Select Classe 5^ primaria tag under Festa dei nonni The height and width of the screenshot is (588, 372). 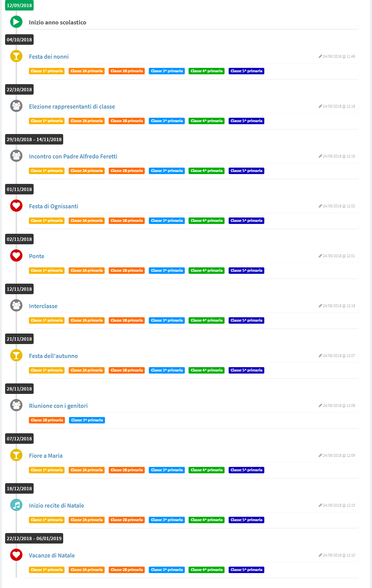click(x=246, y=71)
